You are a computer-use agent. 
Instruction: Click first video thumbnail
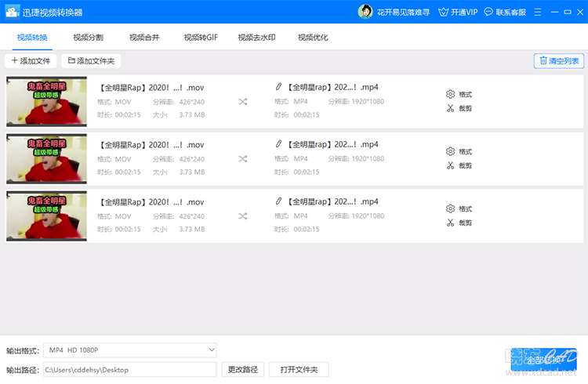click(x=46, y=102)
